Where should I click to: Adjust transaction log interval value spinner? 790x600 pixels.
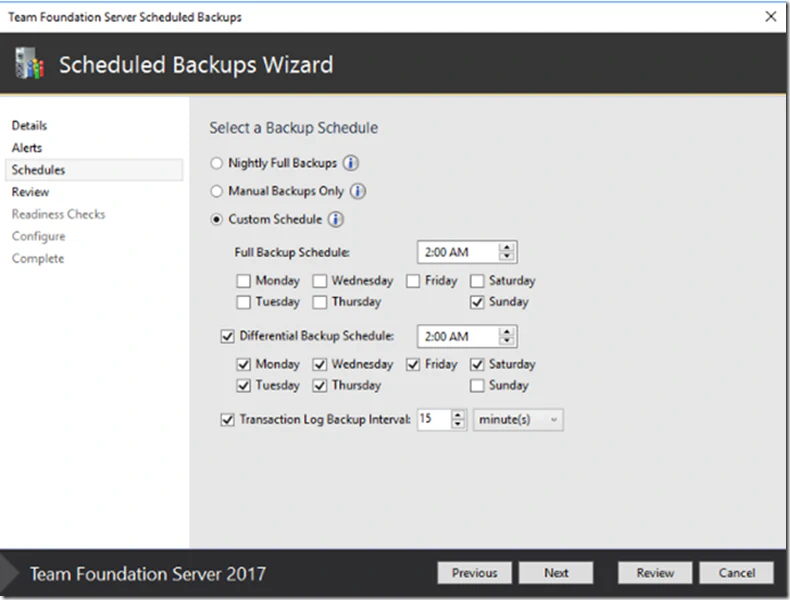(458, 420)
